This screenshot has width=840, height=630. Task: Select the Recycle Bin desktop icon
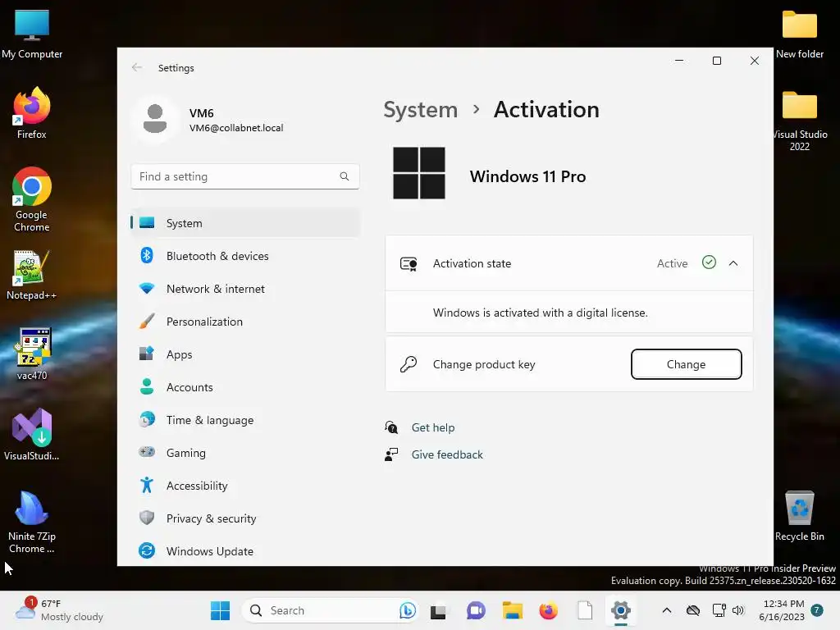coord(800,516)
